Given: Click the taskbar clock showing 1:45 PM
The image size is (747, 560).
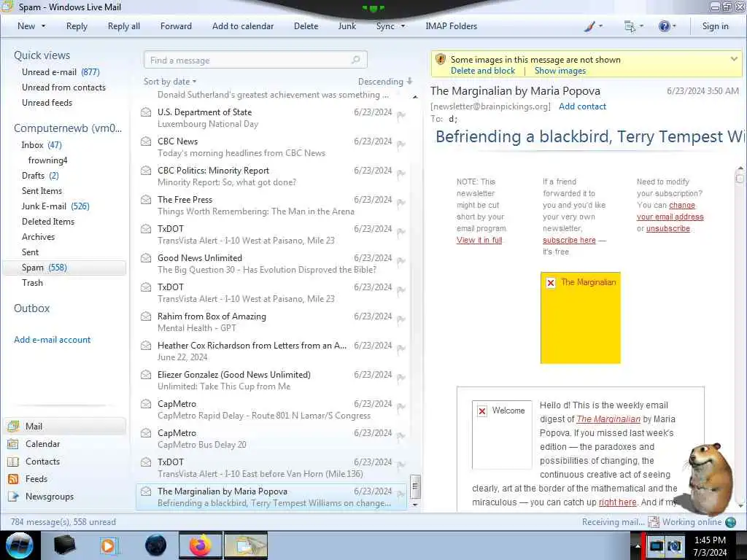Looking at the screenshot, I should pos(710,546).
